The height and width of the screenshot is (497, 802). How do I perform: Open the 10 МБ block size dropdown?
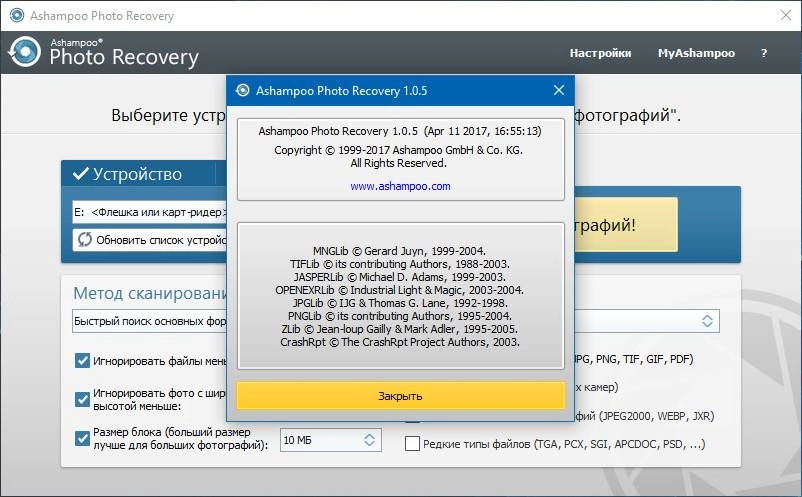tap(330, 440)
